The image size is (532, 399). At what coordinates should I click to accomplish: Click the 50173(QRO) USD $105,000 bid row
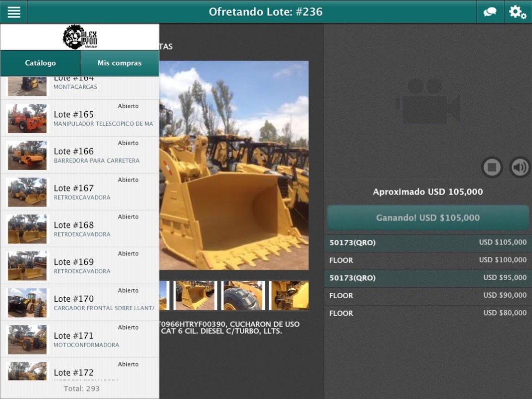point(428,242)
